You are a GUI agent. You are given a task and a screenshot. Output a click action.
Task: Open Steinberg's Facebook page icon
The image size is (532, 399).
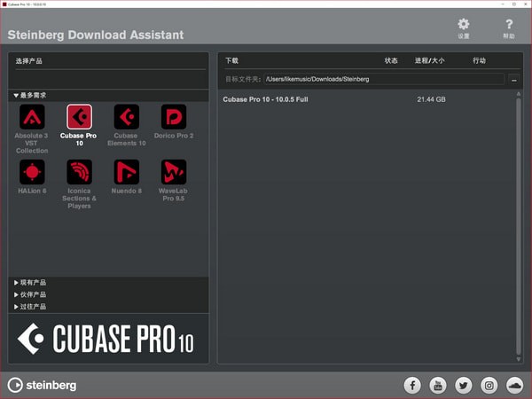tap(412, 385)
